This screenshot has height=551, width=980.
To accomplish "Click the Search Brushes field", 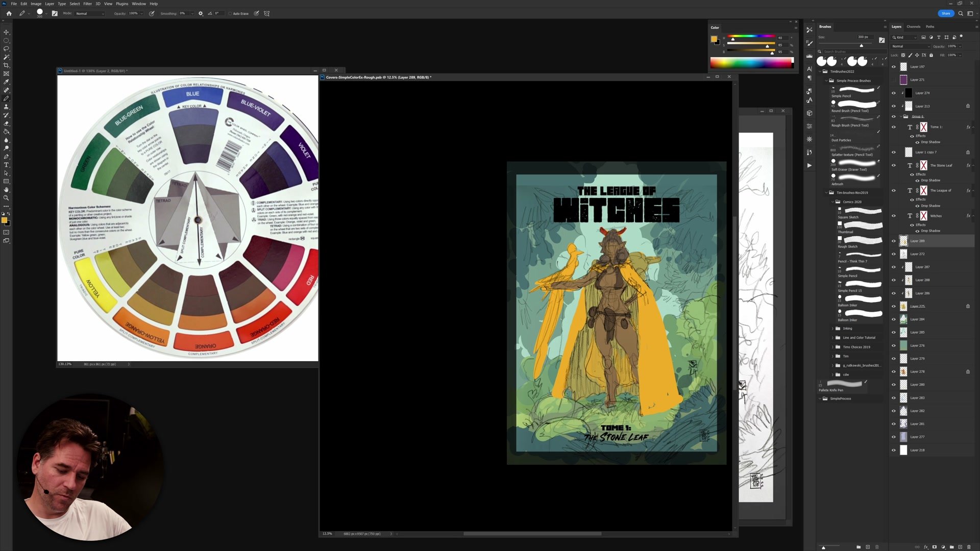I will (x=847, y=52).
